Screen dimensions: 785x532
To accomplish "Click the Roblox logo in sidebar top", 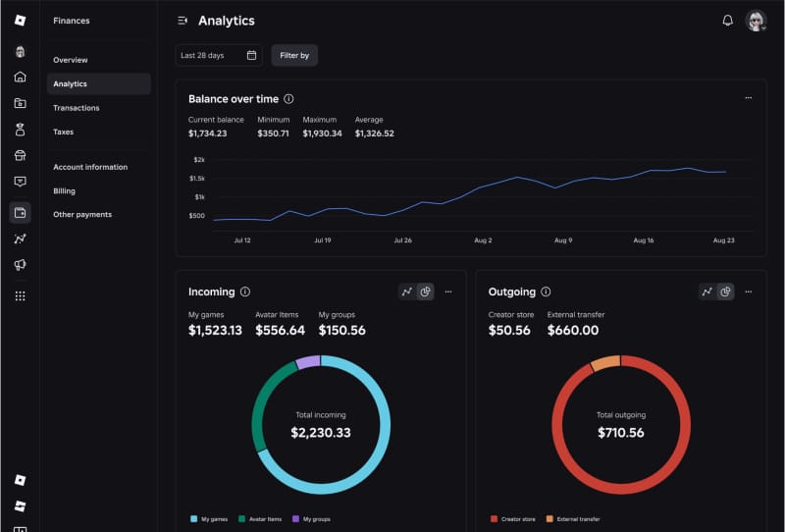I will [20, 20].
